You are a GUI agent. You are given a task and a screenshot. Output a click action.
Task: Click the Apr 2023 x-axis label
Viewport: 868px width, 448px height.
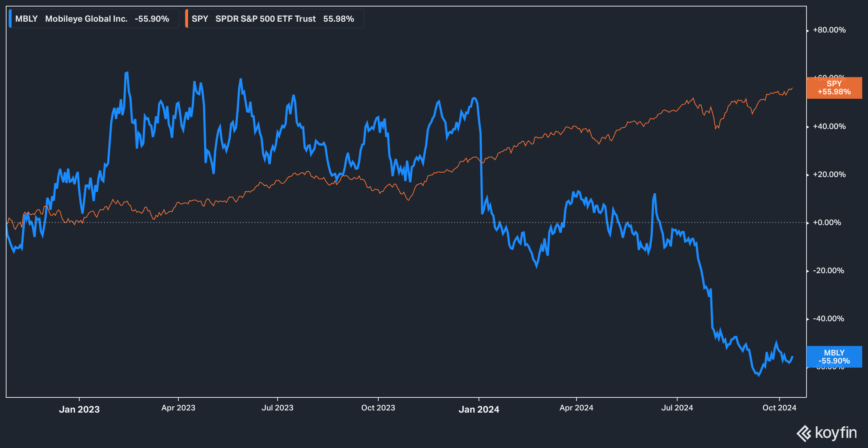(178, 408)
